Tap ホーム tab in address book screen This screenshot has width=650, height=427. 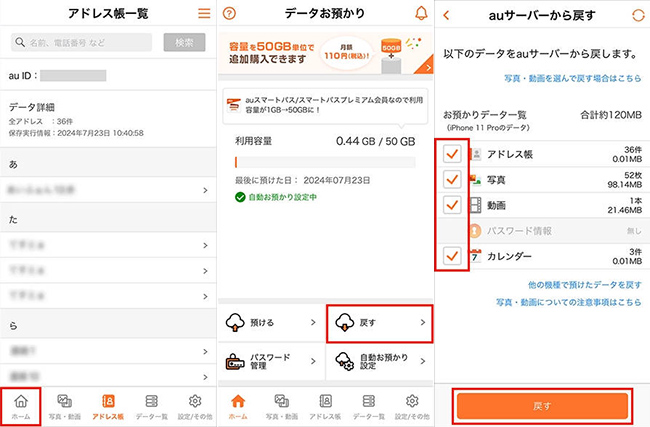point(21,407)
